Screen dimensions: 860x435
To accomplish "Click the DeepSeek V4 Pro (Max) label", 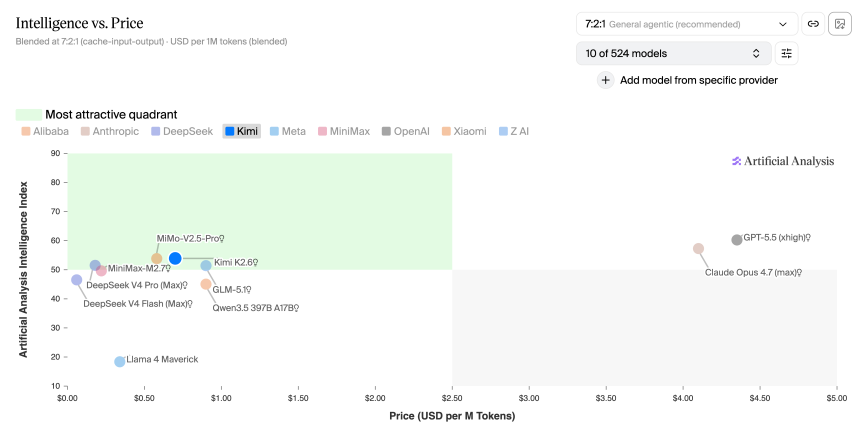I will pyautogui.click(x=137, y=285).
